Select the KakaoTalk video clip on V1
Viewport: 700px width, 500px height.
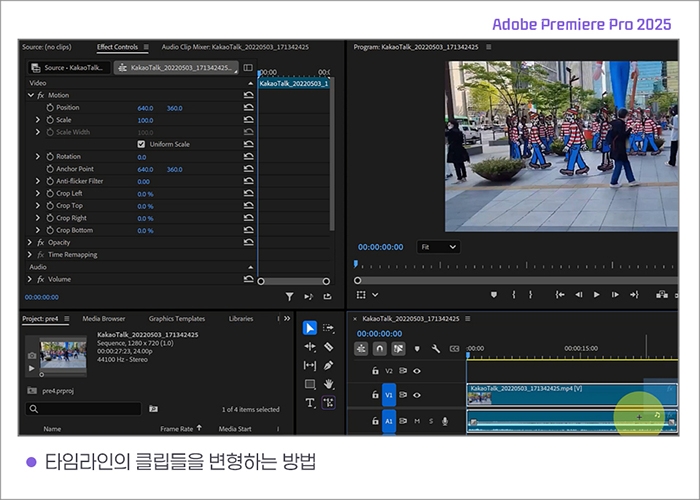click(572, 395)
